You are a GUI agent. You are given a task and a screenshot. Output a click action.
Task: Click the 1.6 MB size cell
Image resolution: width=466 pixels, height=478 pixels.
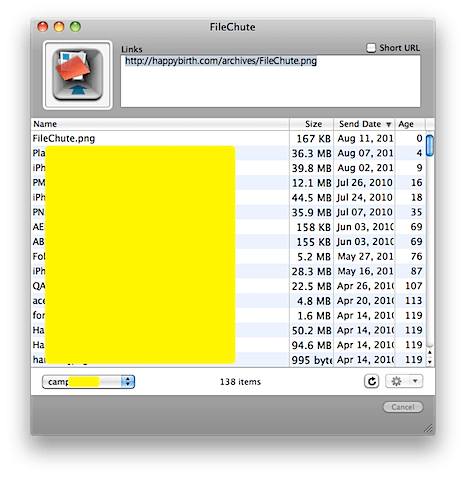[x=312, y=315]
